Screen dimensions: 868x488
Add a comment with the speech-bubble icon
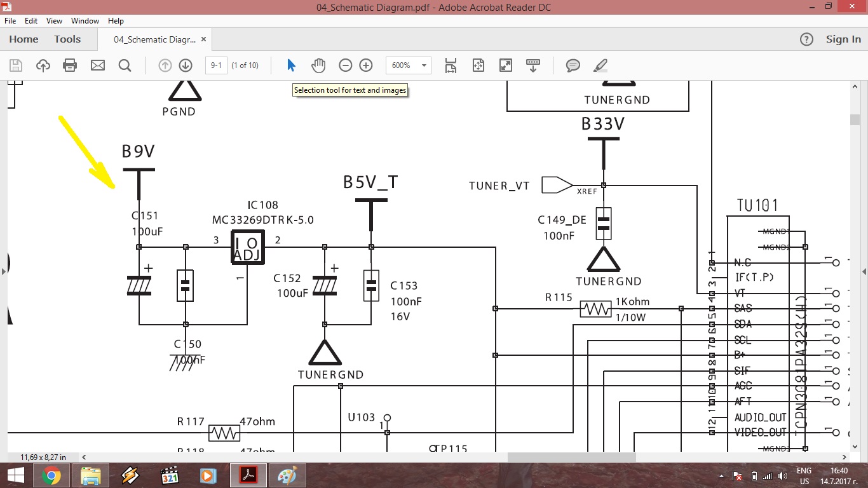573,65
